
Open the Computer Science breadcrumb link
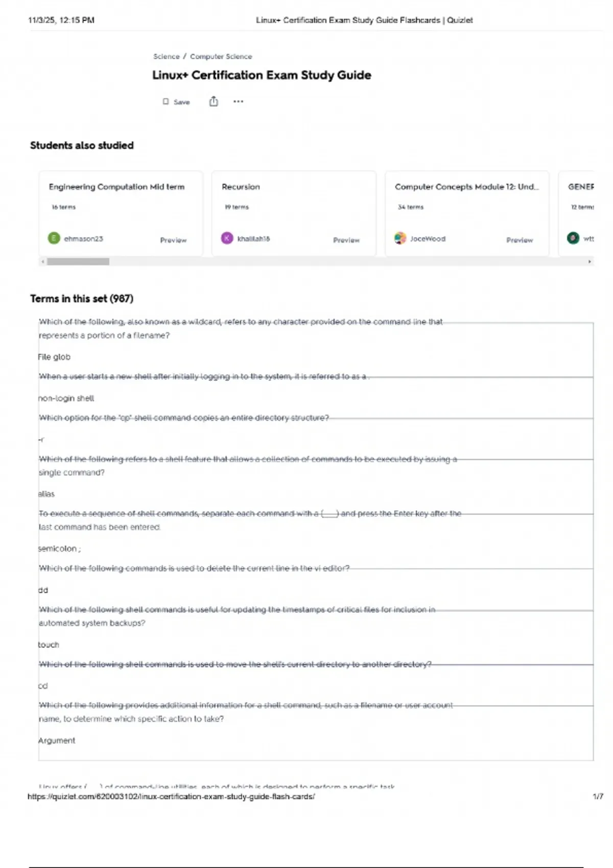click(221, 57)
